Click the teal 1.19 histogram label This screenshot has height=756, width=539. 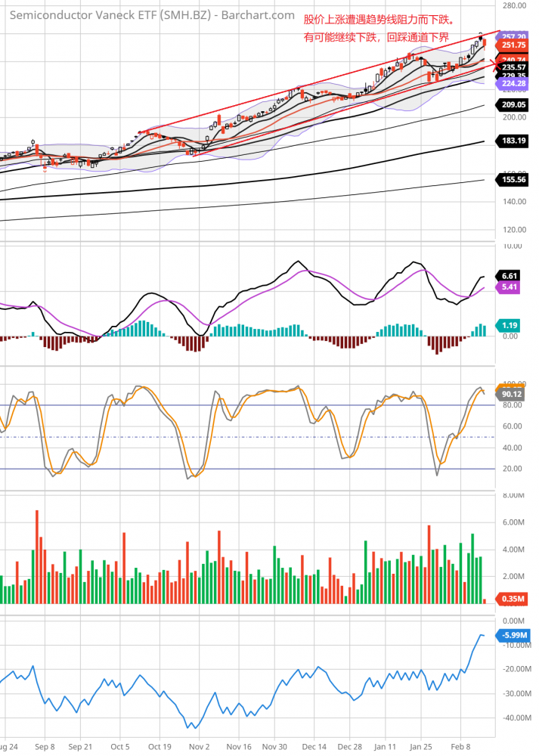pos(510,325)
